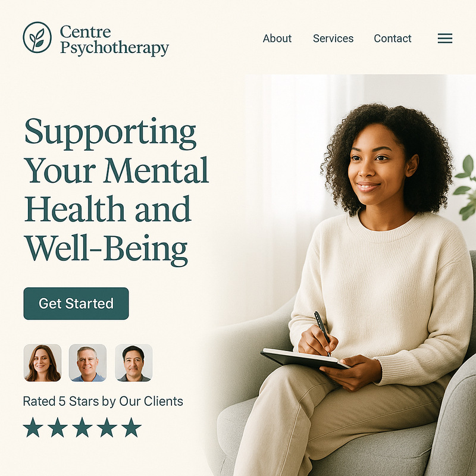The height and width of the screenshot is (476, 476).
Task: Select the dark-haired man's client photo
Action: pos(133,362)
